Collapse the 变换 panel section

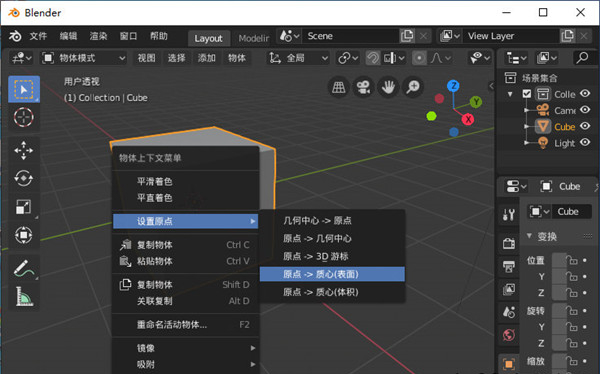pyautogui.click(x=529, y=236)
